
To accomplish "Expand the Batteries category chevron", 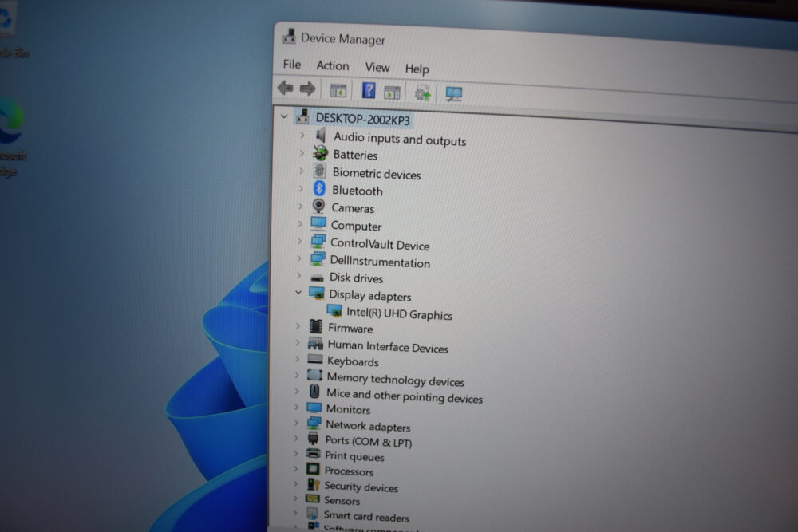I will 302,152.
